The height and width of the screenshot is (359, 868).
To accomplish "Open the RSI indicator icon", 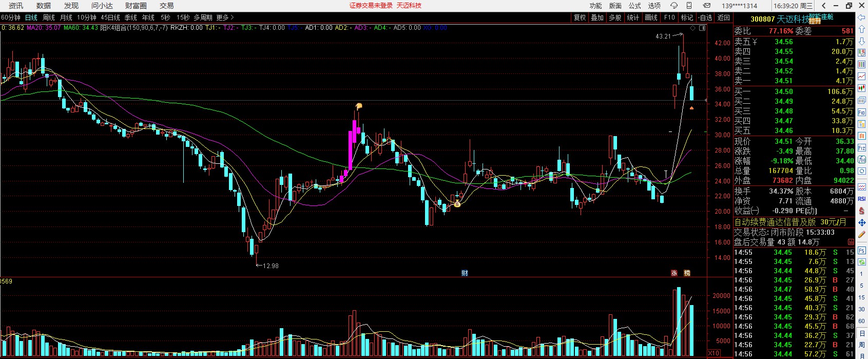I will 862,199.
